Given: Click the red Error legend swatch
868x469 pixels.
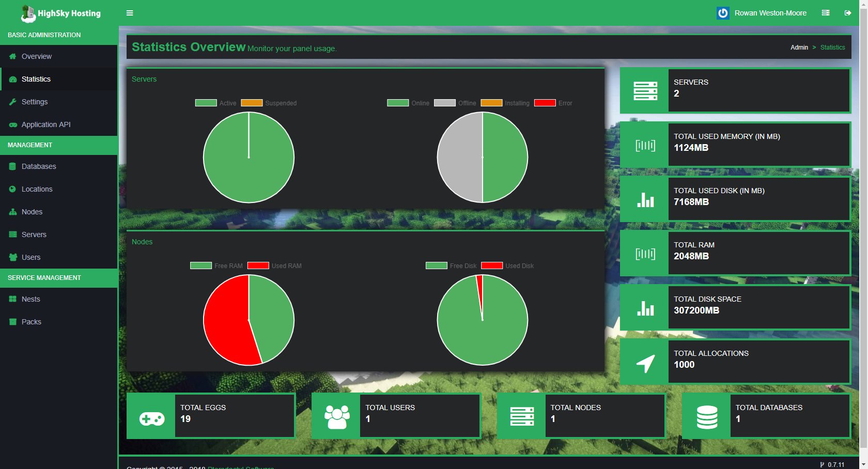Looking at the screenshot, I should coord(545,103).
